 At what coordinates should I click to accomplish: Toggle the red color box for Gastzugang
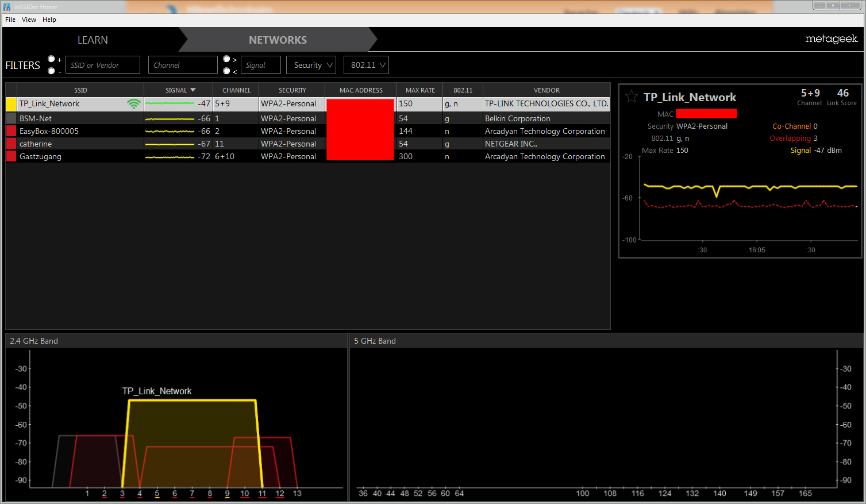[x=11, y=156]
